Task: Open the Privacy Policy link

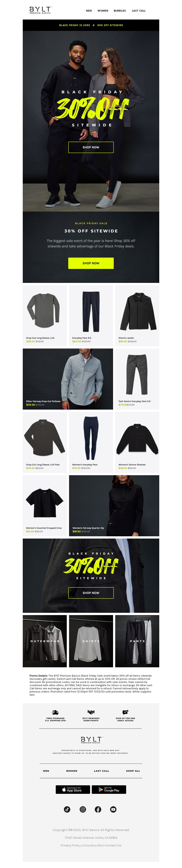Action: [x=71, y=845]
